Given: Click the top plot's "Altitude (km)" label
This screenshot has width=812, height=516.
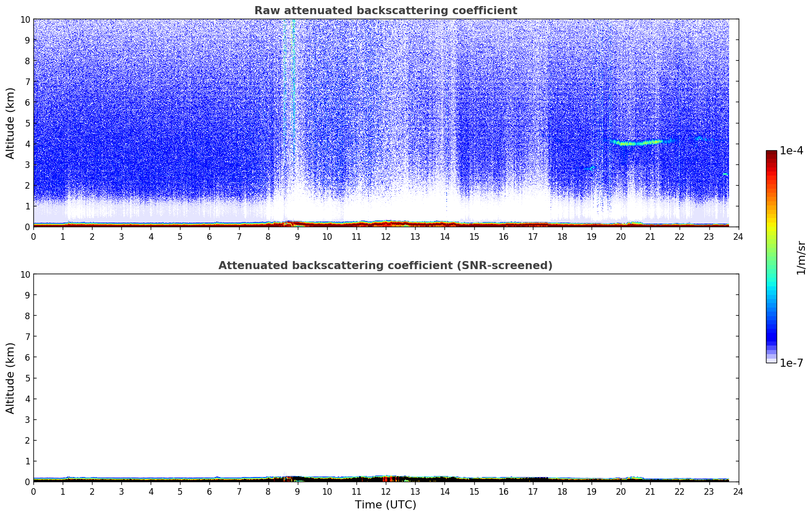Looking at the screenshot, I should tap(11, 123).
